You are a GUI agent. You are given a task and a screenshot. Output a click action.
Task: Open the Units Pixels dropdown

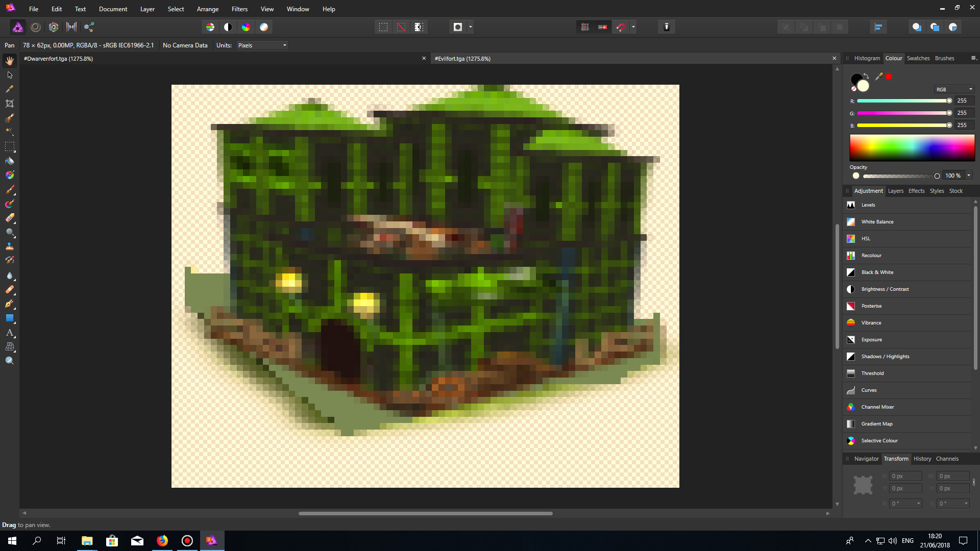[x=262, y=45]
